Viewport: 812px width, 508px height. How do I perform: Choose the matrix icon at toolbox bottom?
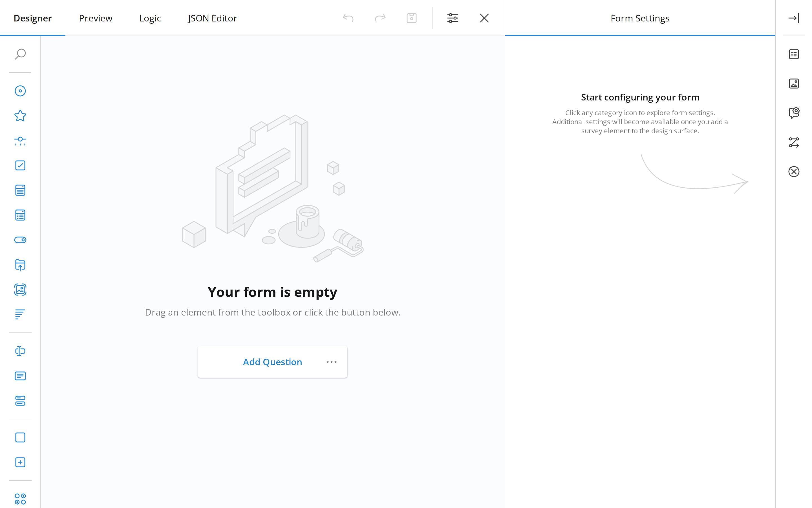click(20, 499)
